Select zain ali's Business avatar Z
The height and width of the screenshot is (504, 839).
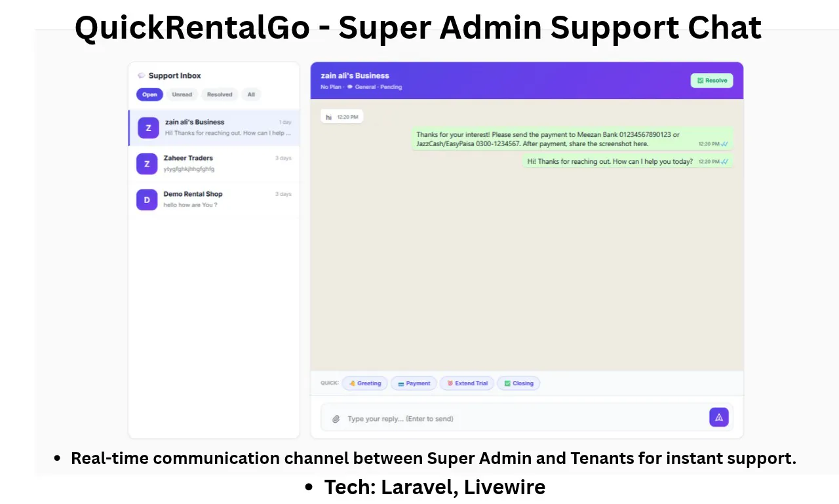(x=148, y=128)
